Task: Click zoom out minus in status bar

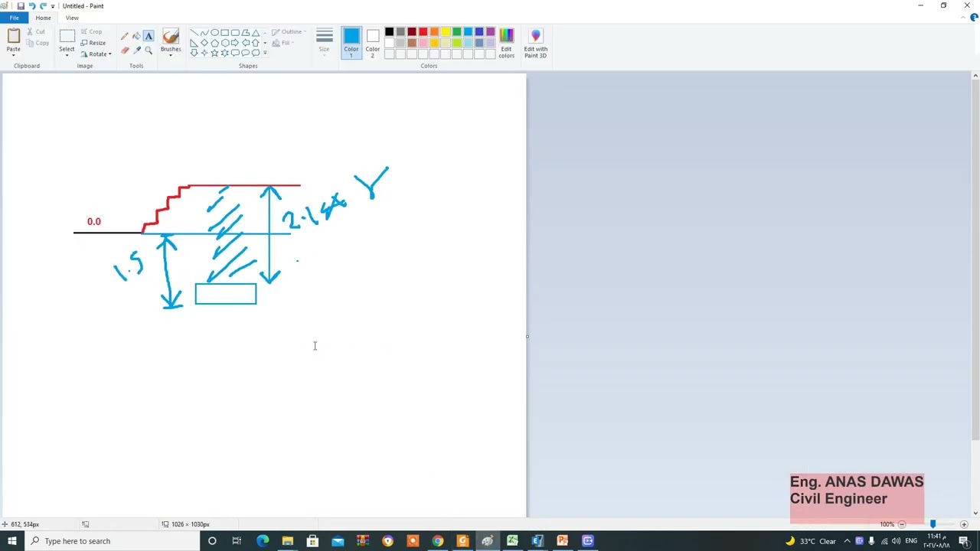Action: (x=901, y=524)
